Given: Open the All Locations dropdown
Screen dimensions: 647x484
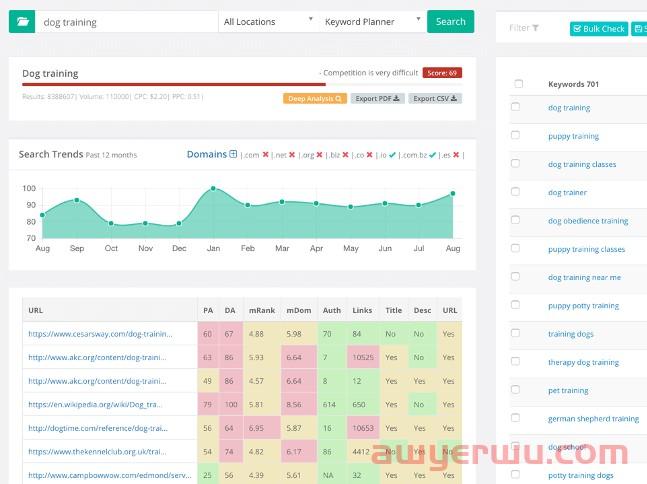Looking at the screenshot, I should point(268,22).
